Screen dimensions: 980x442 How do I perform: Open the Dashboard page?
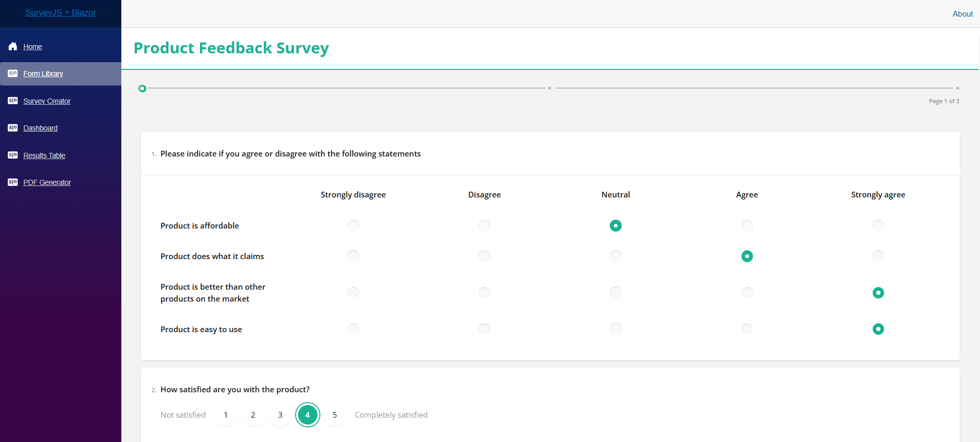click(40, 128)
